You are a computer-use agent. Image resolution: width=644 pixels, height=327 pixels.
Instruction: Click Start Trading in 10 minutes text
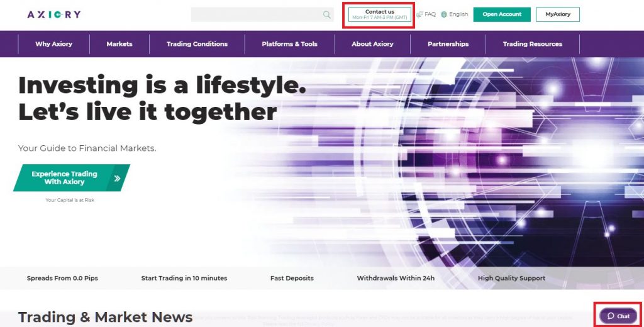184,278
